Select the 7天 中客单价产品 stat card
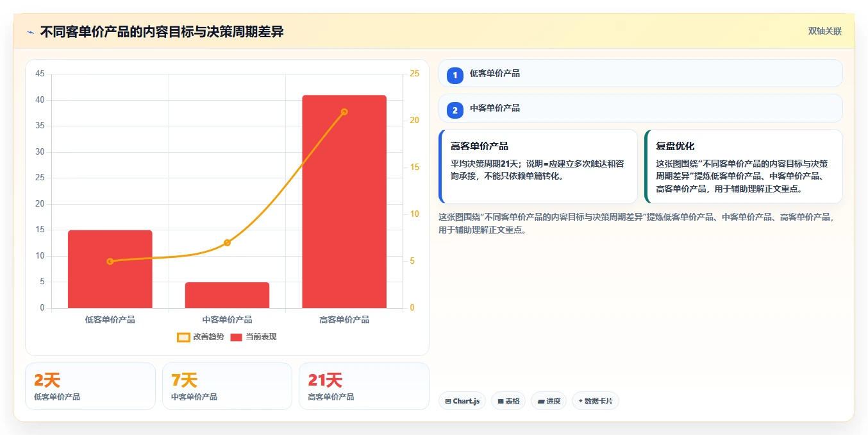This screenshot has width=868, height=435. point(227,386)
